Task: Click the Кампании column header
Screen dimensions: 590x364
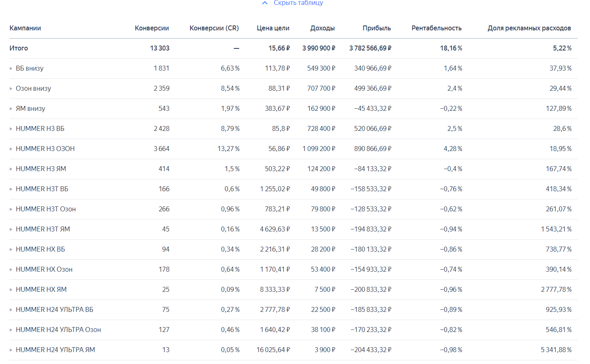Action: 25,28
